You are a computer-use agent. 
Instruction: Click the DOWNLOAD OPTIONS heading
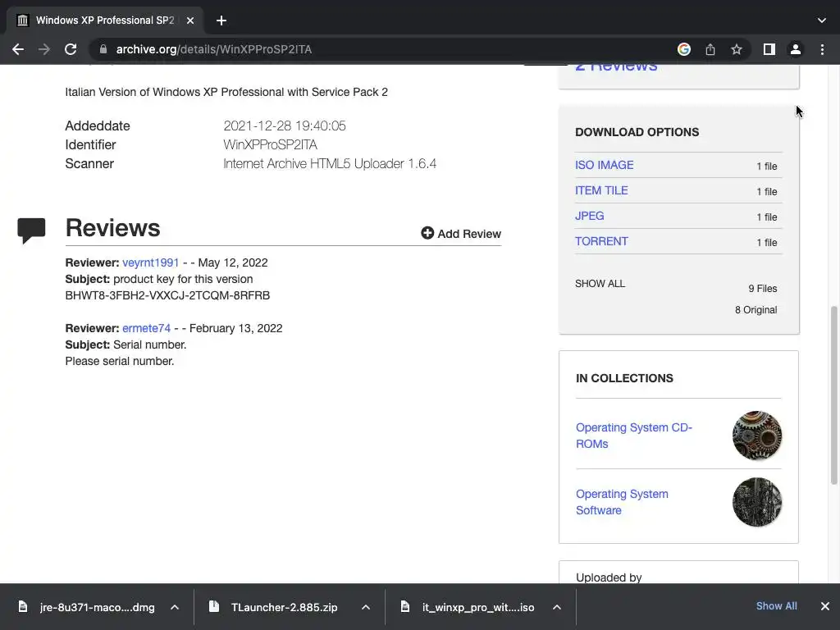pyautogui.click(x=637, y=132)
